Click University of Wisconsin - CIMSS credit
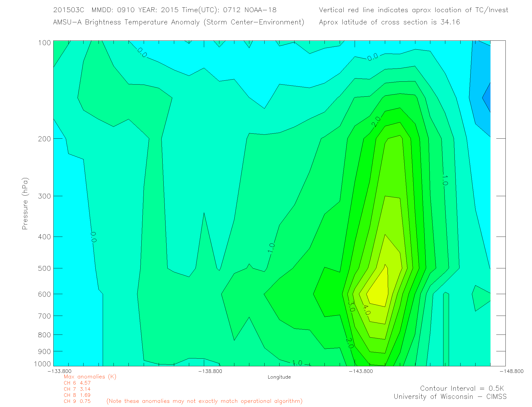532x407 pixels. pos(450,397)
